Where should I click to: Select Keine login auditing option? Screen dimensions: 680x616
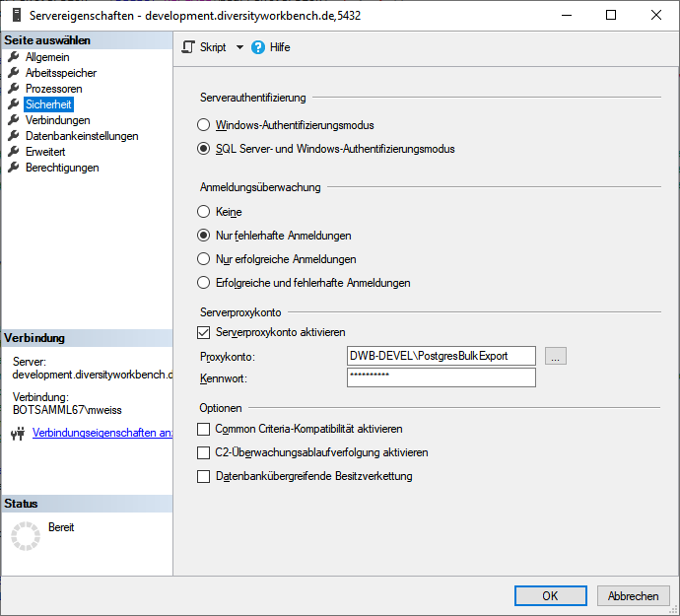[203, 212]
